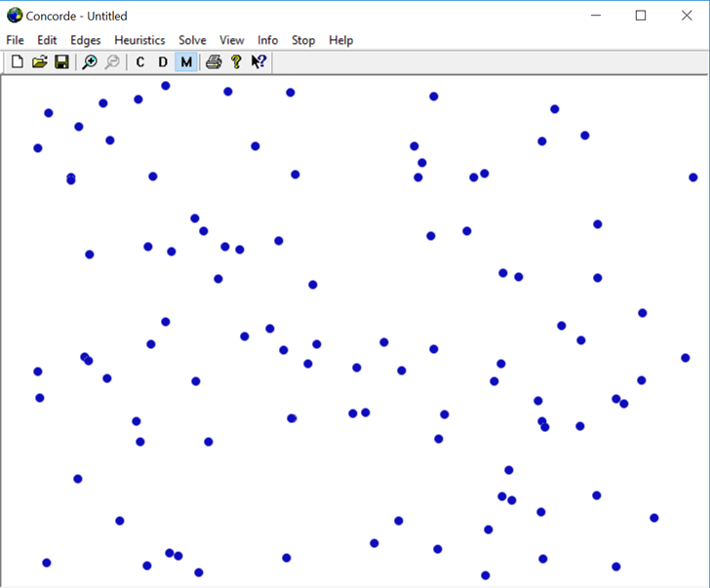Select the C mode toolbar button
This screenshot has height=588, width=710.
[139, 61]
